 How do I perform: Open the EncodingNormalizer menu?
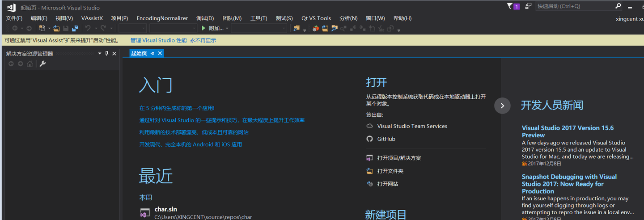(162, 18)
